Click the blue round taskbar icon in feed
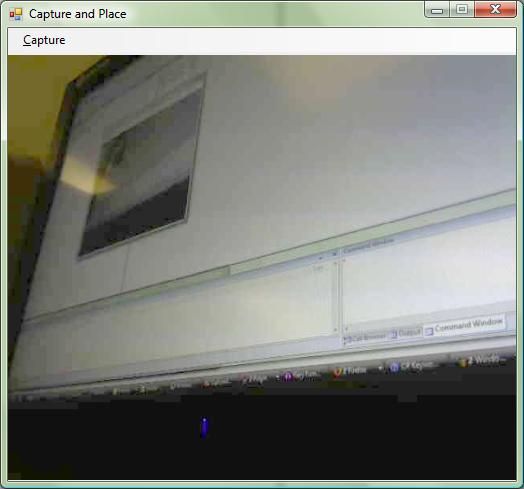524x489 pixels. (x=394, y=368)
